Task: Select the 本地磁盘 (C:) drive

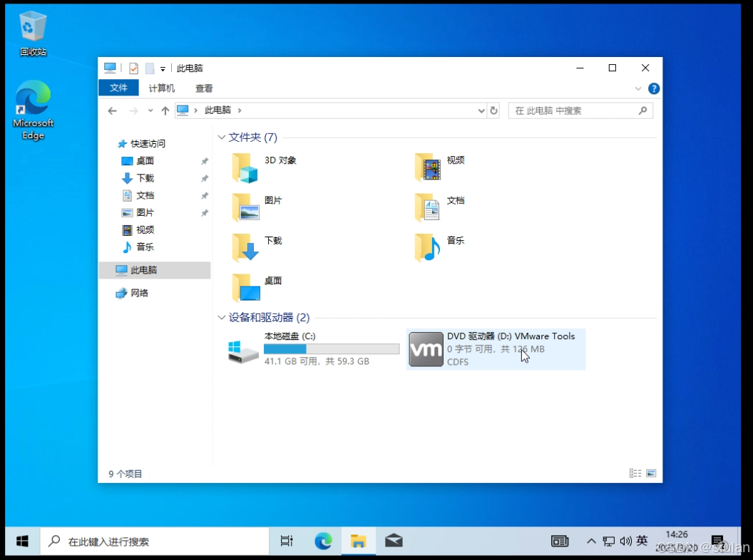Action: tap(313, 349)
